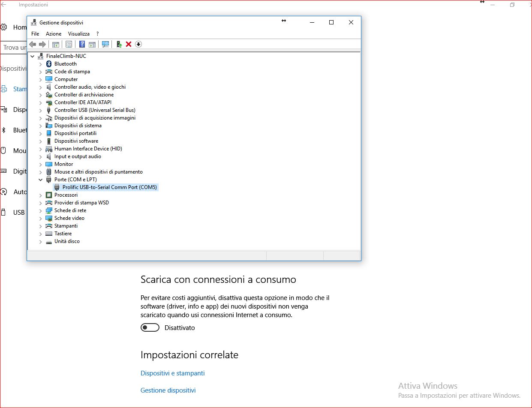Open the Visualizza menu

(79, 34)
